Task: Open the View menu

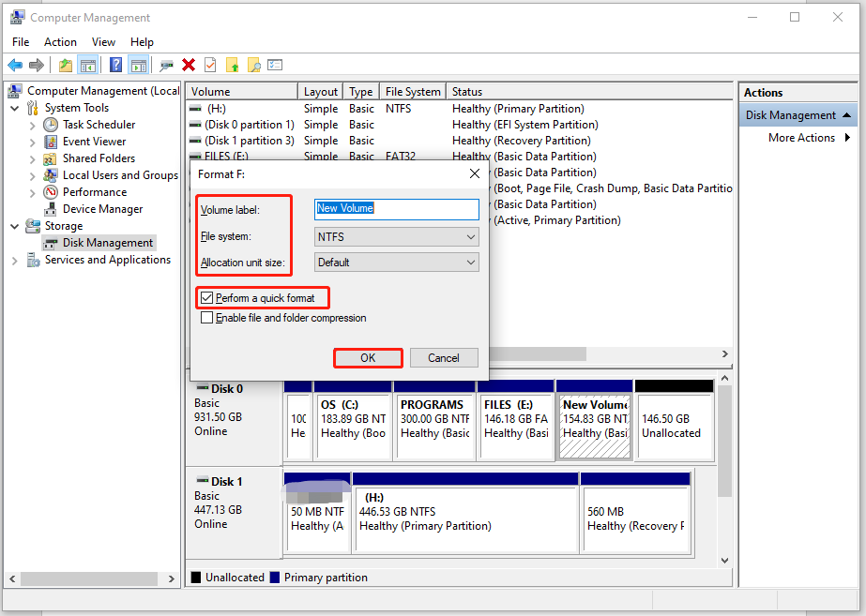Action: (x=103, y=42)
